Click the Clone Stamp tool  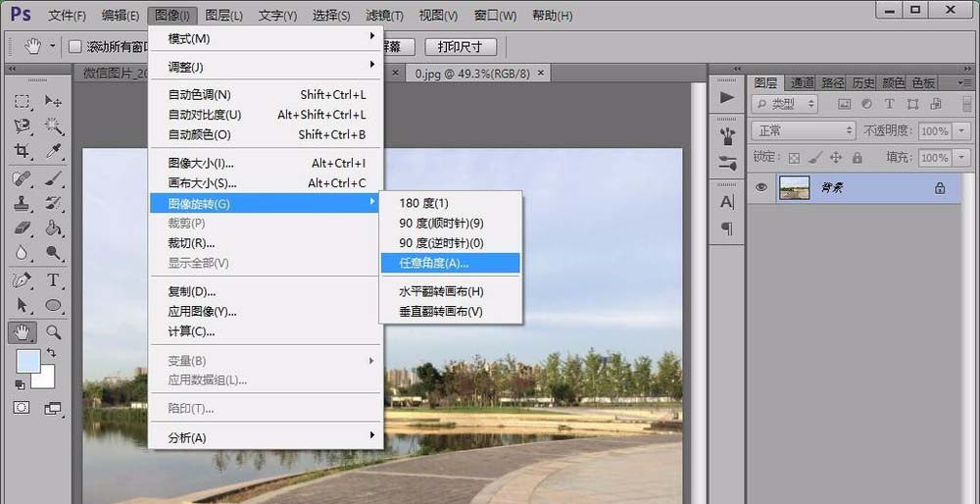pos(22,203)
